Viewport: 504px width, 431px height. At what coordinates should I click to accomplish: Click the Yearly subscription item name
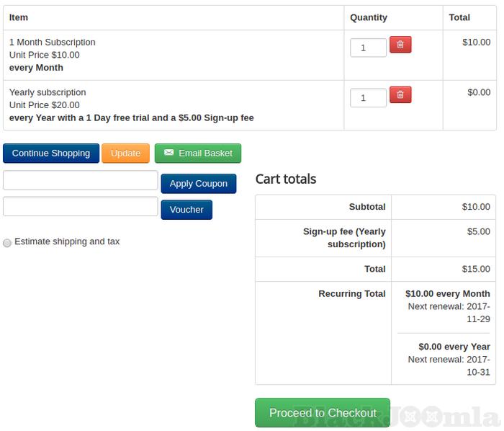[x=48, y=92]
